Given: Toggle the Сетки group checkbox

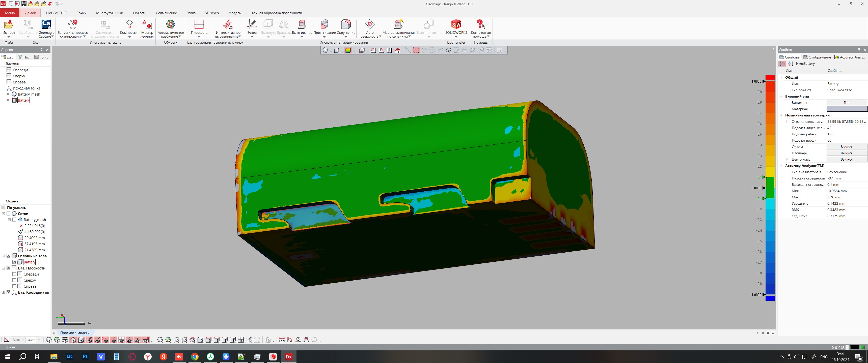Looking at the screenshot, I should click(9, 214).
